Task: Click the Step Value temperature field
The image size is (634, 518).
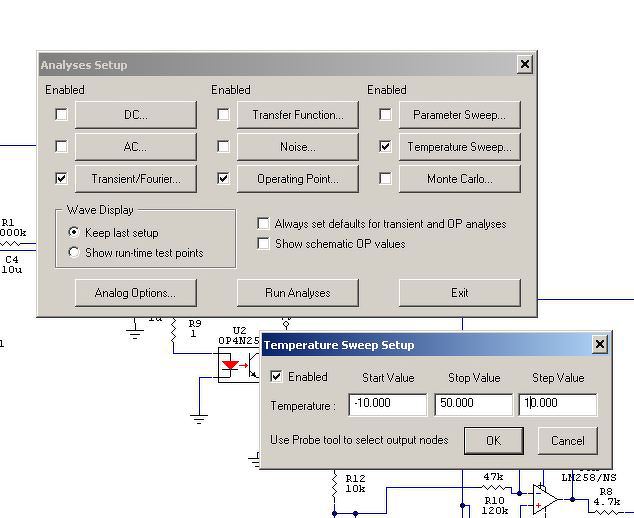Action: pyautogui.click(x=558, y=404)
